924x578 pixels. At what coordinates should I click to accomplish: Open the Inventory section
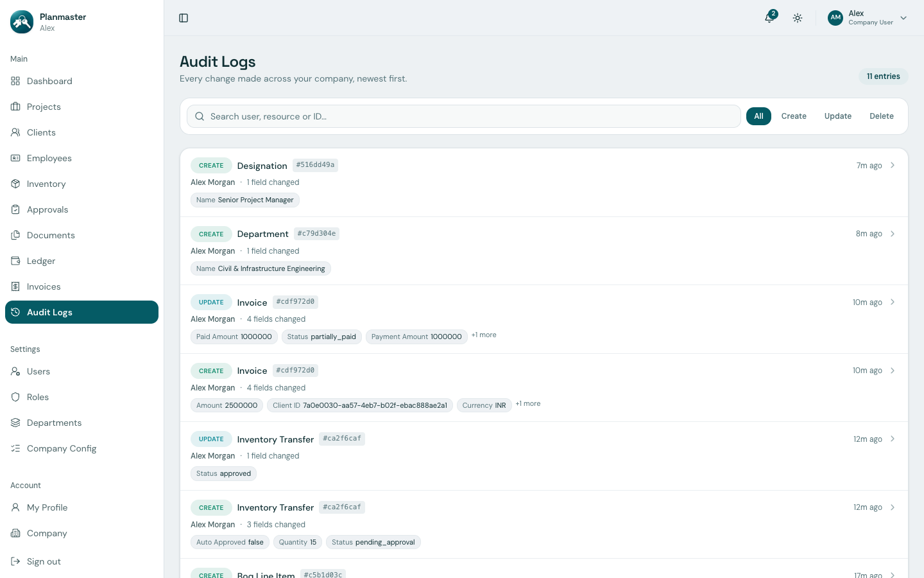click(81, 184)
